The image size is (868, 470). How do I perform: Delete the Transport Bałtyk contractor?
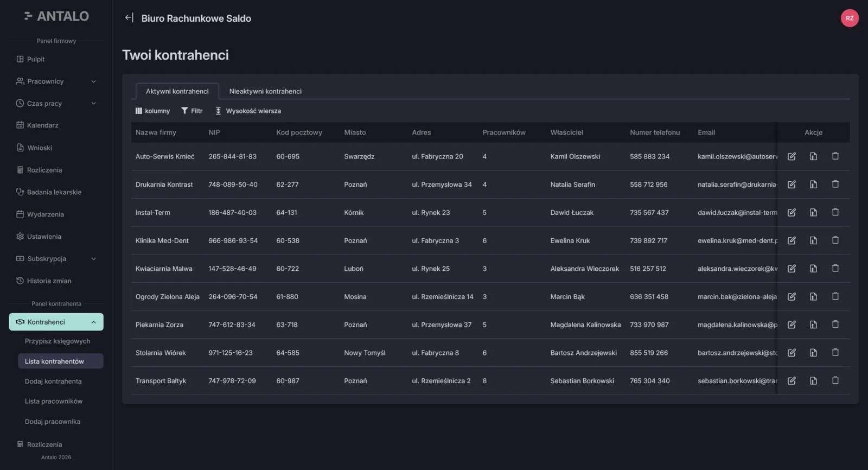coord(835,381)
